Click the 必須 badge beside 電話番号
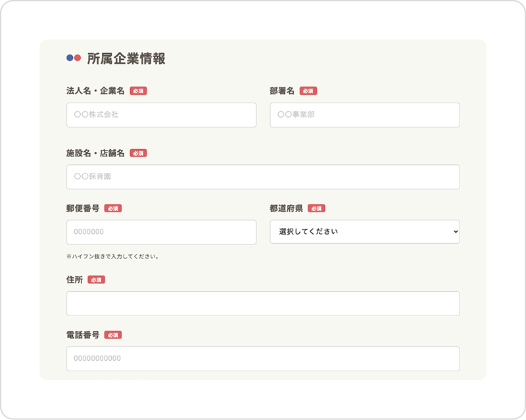This screenshot has width=526, height=420. 113,335
